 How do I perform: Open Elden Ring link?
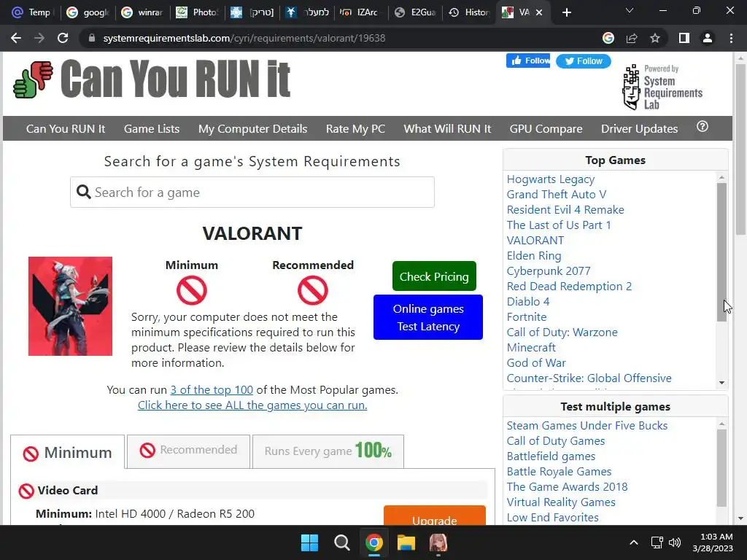coord(533,256)
